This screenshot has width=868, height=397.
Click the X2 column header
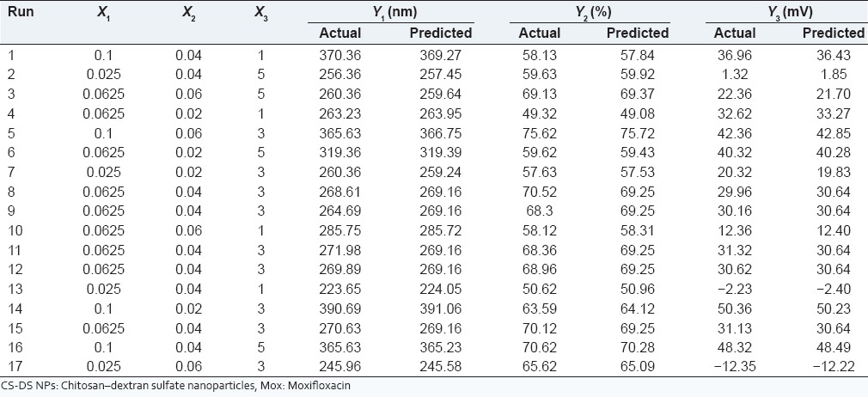click(x=190, y=15)
